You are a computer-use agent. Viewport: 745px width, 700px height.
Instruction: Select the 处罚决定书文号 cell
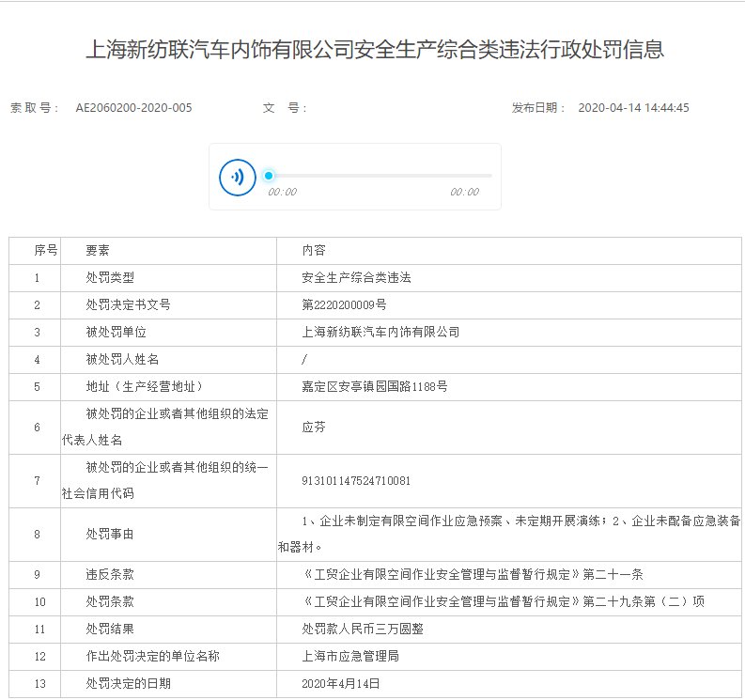[169, 305]
